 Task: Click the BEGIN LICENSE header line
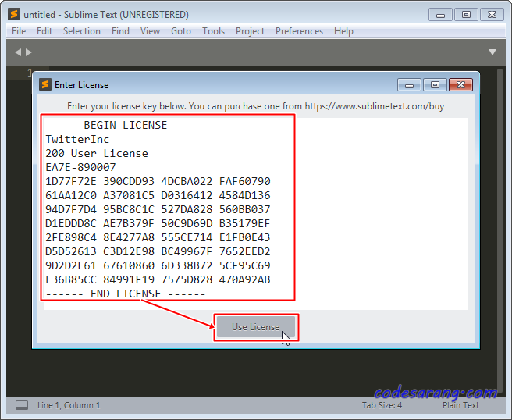point(126,126)
